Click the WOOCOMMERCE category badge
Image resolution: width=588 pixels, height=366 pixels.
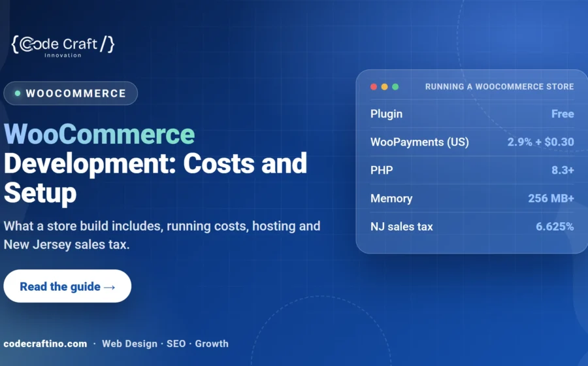(x=71, y=93)
